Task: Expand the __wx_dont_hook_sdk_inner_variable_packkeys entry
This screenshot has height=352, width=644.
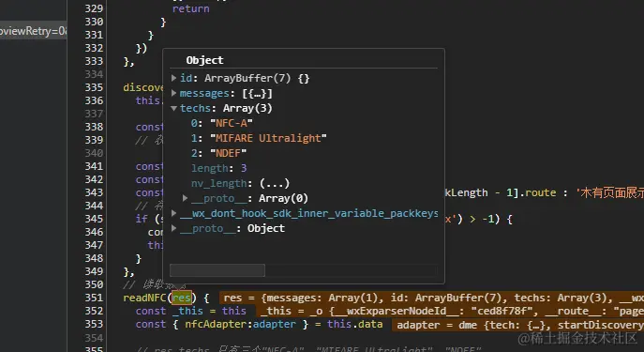Action: tap(174, 213)
